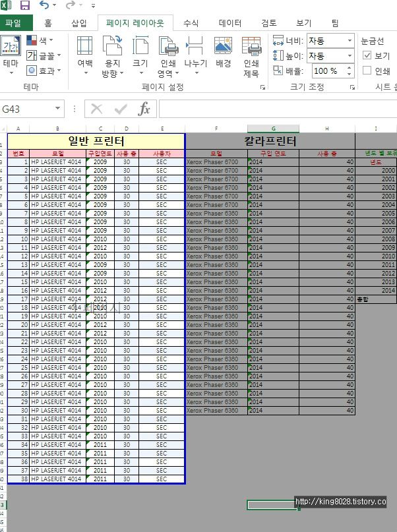This screenshot has width=397, height=532.
Task: Click the Insert Function fx icon
Action: tap(144, 109)
